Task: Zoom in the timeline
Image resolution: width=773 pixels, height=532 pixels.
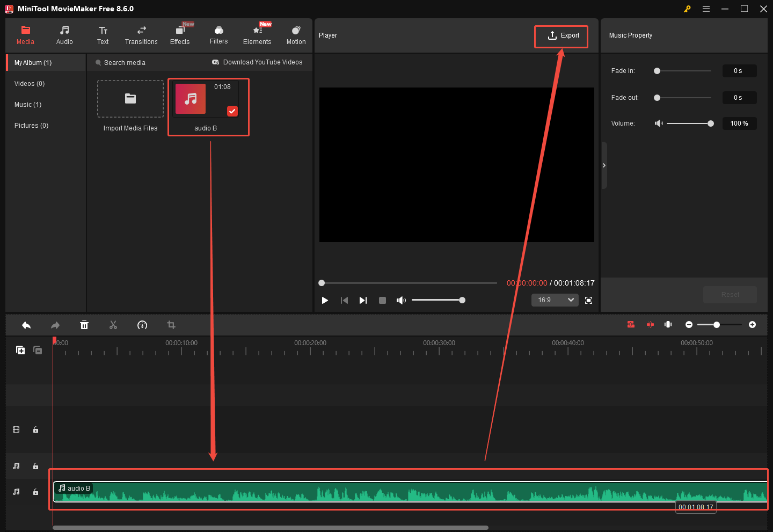Action: click(753, 324)
